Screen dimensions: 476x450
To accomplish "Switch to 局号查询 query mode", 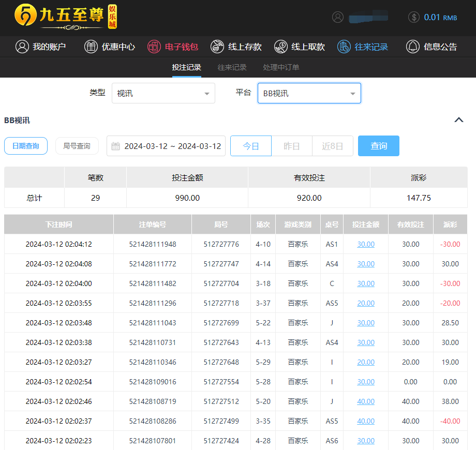I will [x=77, y=146].
